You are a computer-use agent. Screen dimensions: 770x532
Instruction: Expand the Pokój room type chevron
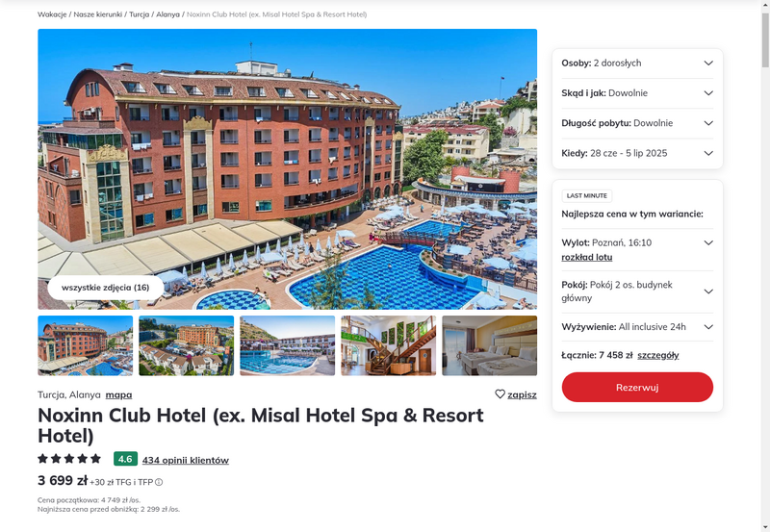pyautogui.click(x=708, y=291)
